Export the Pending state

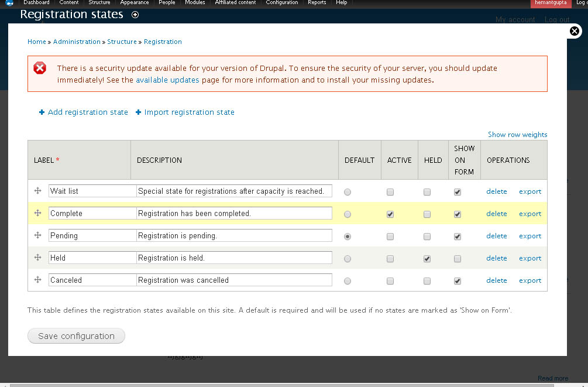tap(530, 236)
